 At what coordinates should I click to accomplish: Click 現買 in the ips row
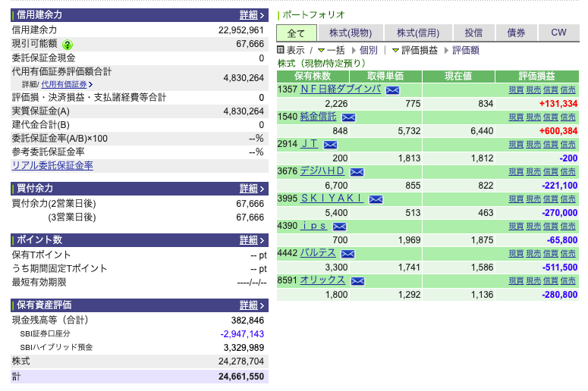coord(516,227)
